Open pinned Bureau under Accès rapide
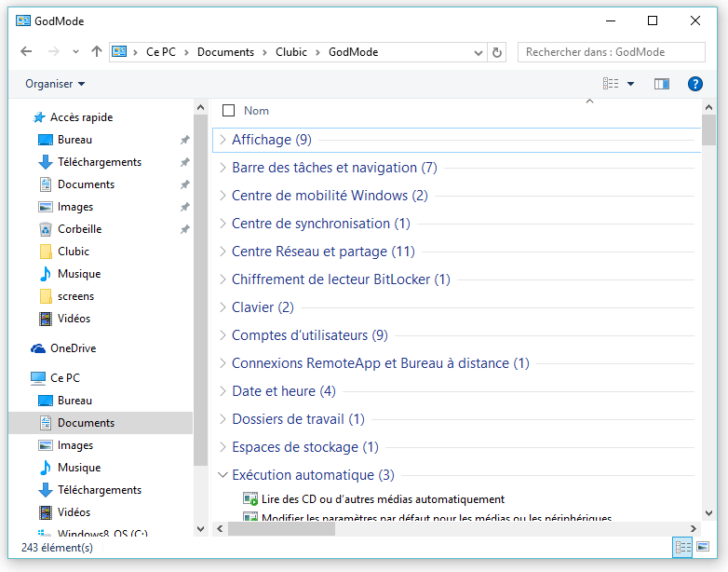Image resolution: width=728 pixels, height=572 pixels. (74, 140)
